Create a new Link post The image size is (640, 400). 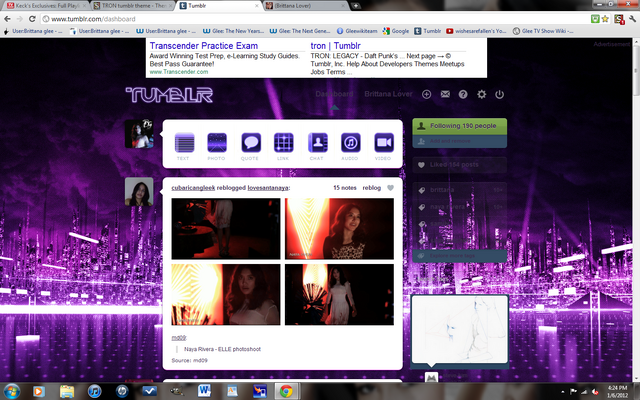pos(284,146)
